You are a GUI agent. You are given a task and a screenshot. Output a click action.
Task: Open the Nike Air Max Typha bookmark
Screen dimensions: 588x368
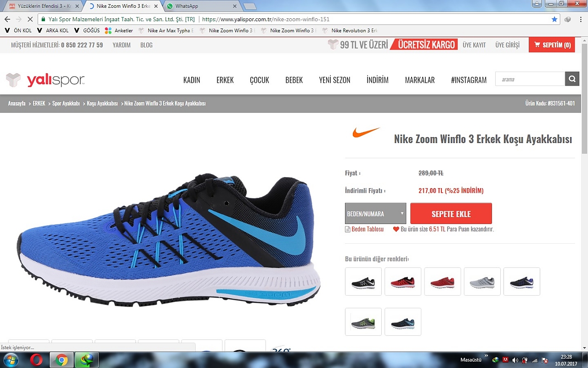(x=166, y=31)
